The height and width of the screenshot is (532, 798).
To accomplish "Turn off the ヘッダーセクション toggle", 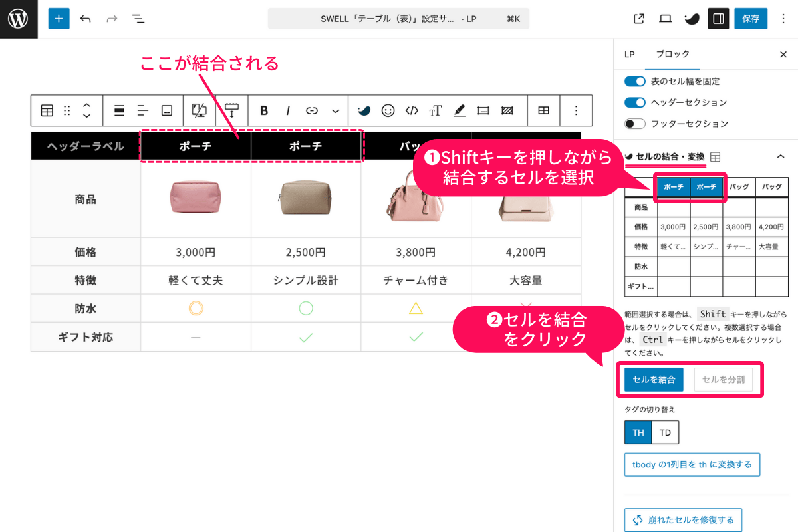I will coord(635,104).
